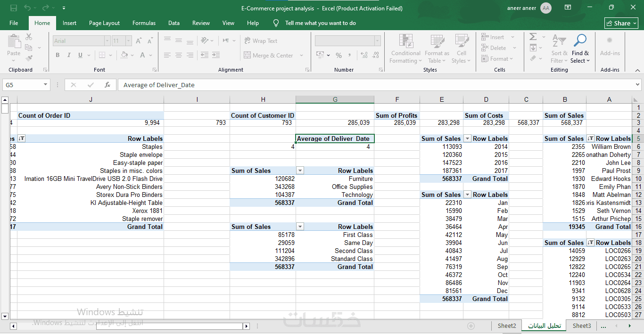The image size is (644, 334).
Task: Click the Share button
Action: click(x=621, y=23)
